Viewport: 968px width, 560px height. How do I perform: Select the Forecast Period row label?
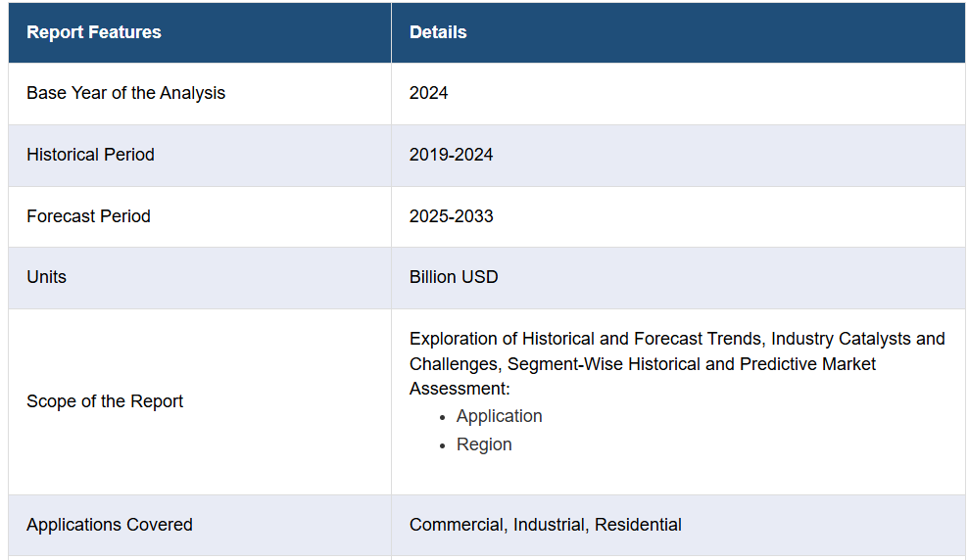pyautogui.click(x=88, y=216)
